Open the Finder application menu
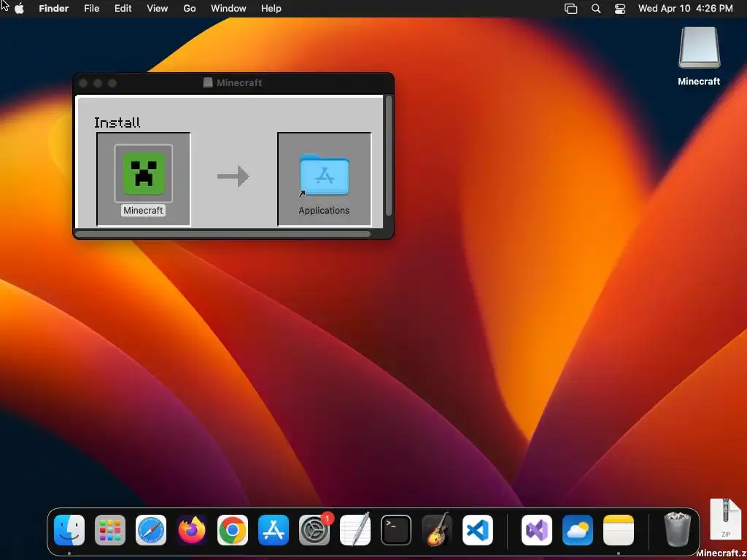This screenshot has height=560, width=747. tap(54, 9)
